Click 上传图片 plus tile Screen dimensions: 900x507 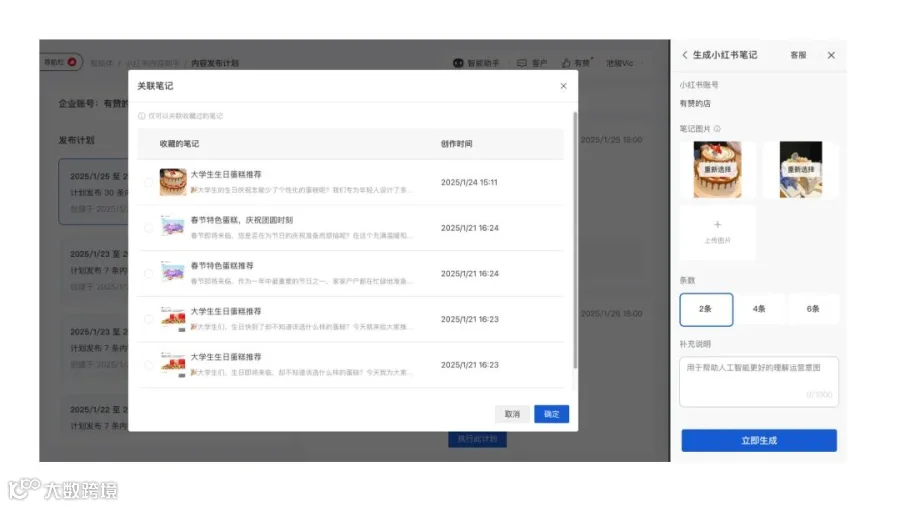click(717, 232)
